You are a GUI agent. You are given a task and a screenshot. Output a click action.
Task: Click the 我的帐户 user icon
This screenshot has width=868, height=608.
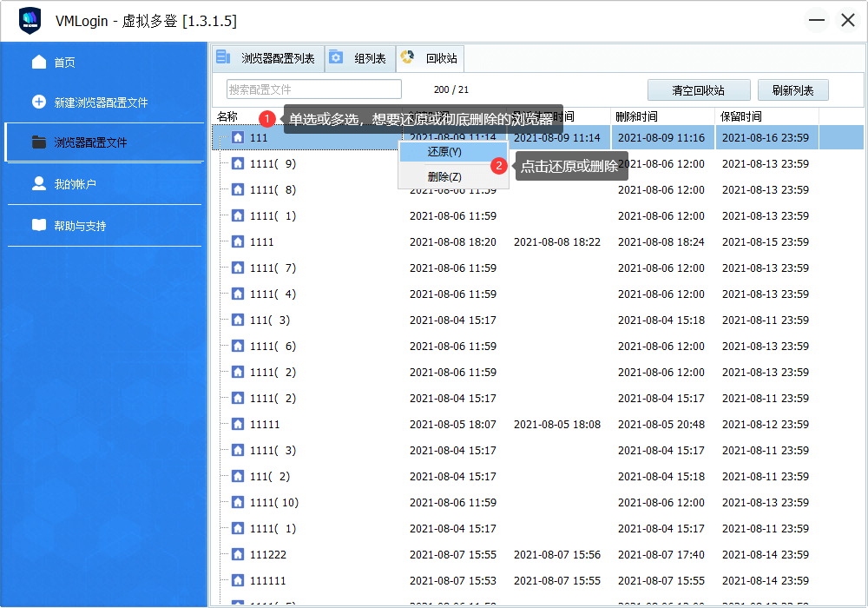coord(39,183)
